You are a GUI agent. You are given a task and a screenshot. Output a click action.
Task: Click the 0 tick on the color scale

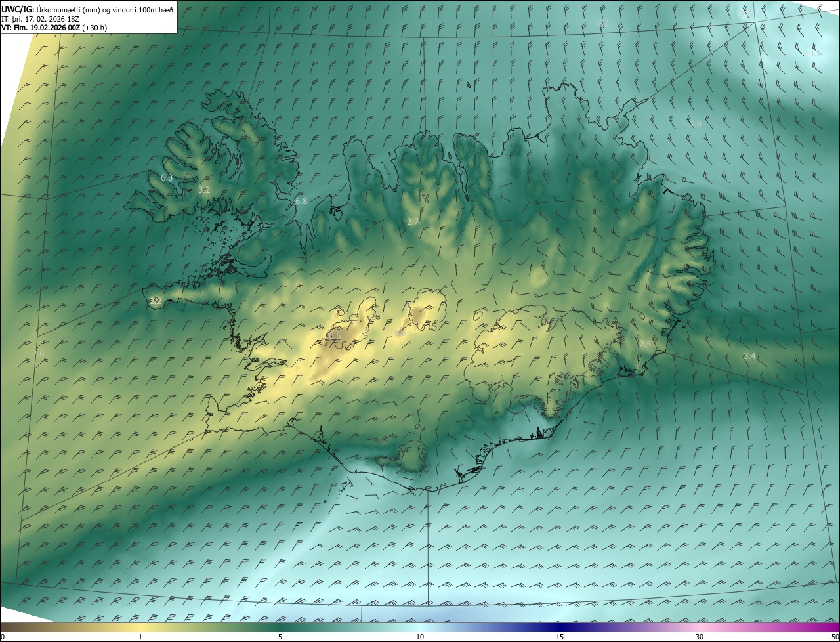(3, 637)
